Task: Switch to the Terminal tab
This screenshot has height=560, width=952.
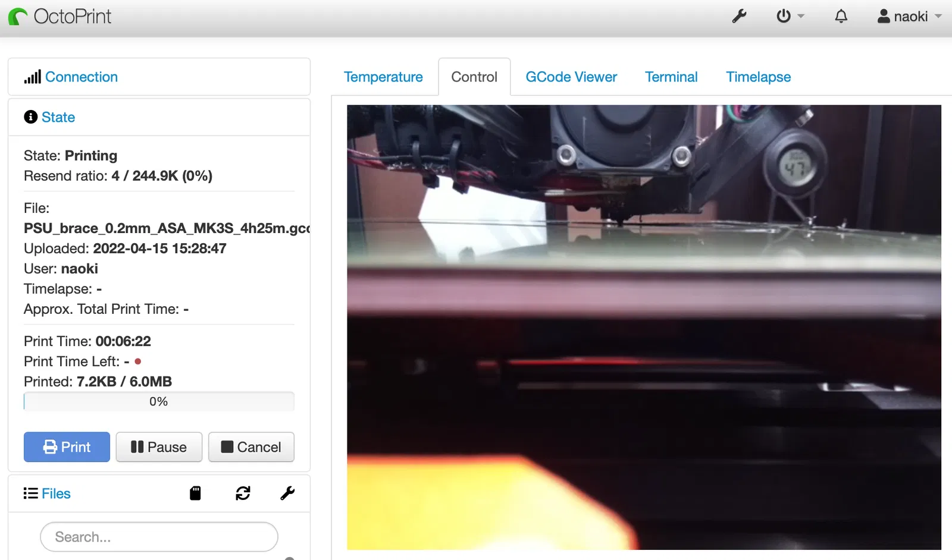Action: (671, 77)
